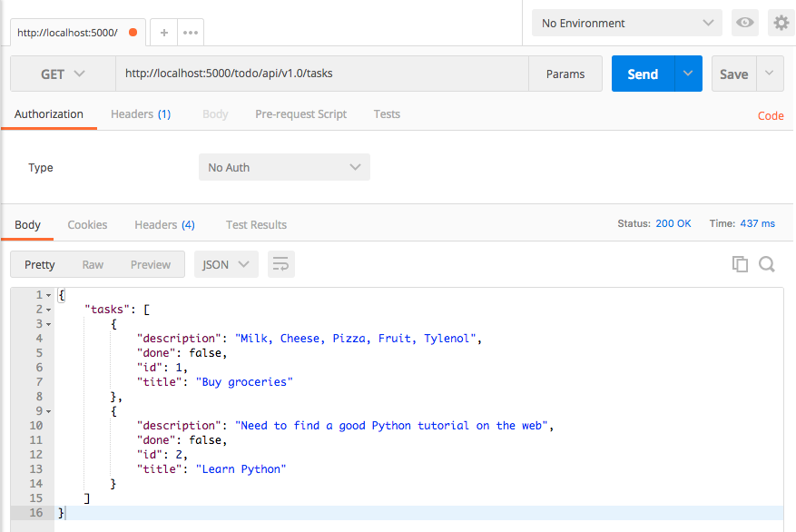Select the Preview view mode
This screenshot has width=796, height=532.
(151, 264)
